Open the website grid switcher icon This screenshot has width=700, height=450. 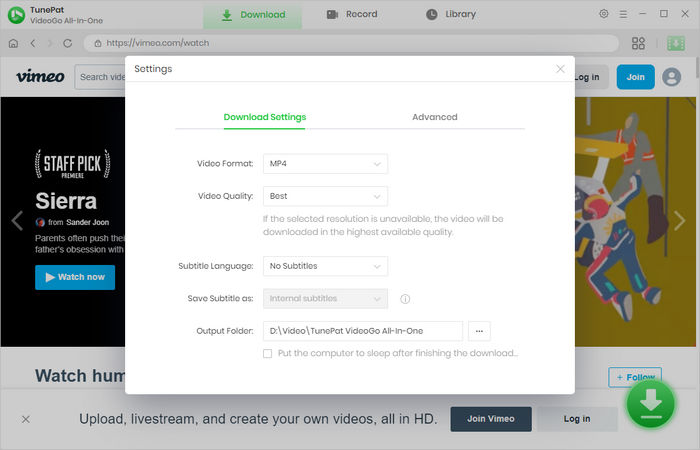click(638, 43)
